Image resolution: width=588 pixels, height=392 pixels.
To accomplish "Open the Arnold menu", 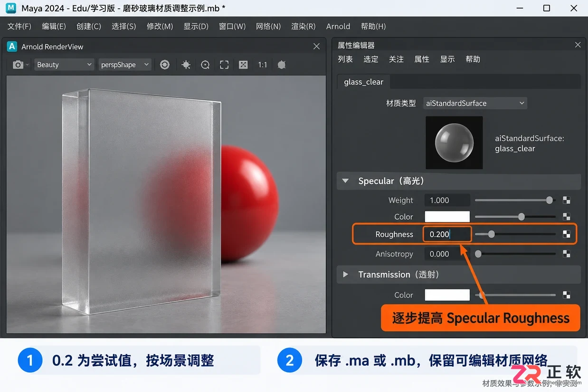I will click(x=338, y=26).
